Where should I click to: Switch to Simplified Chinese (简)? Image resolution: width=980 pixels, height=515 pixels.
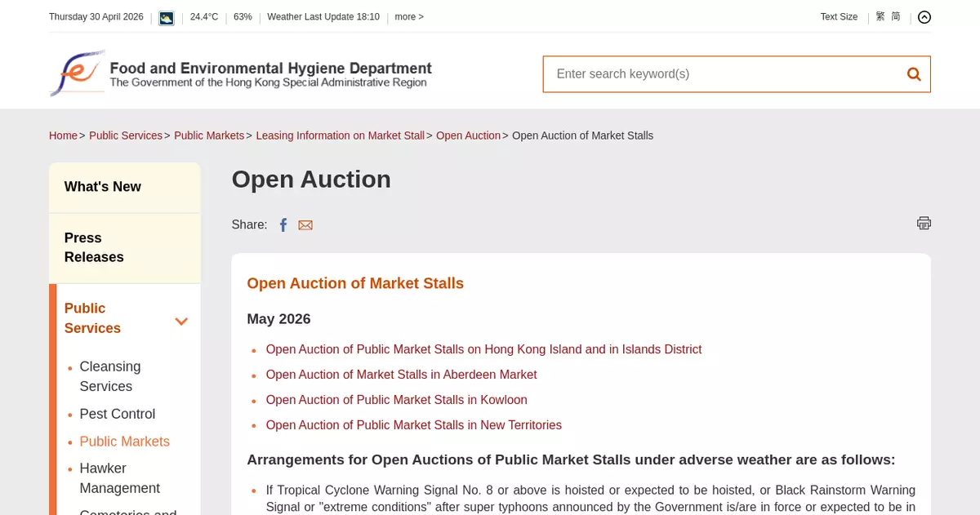coord(896,16)
